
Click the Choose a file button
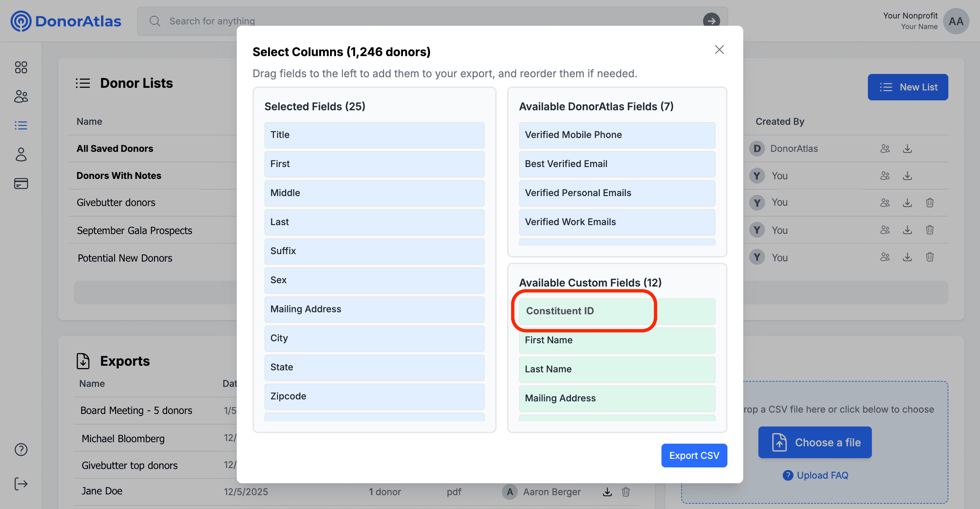point(815,442)
